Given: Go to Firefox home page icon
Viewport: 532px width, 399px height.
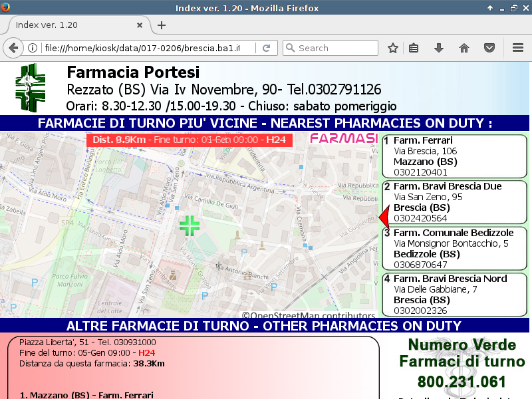Looking at the screenshot, I should tap(464, 48).
